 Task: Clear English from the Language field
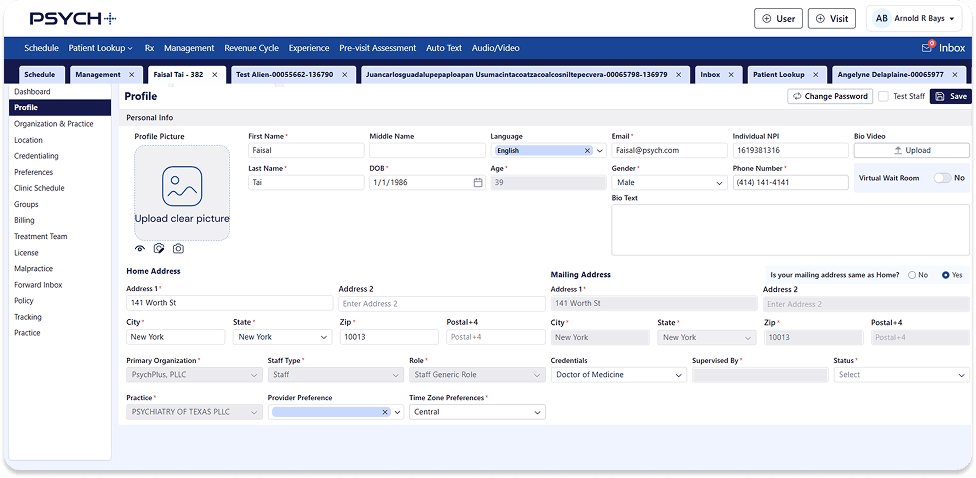tap(588, 150)
